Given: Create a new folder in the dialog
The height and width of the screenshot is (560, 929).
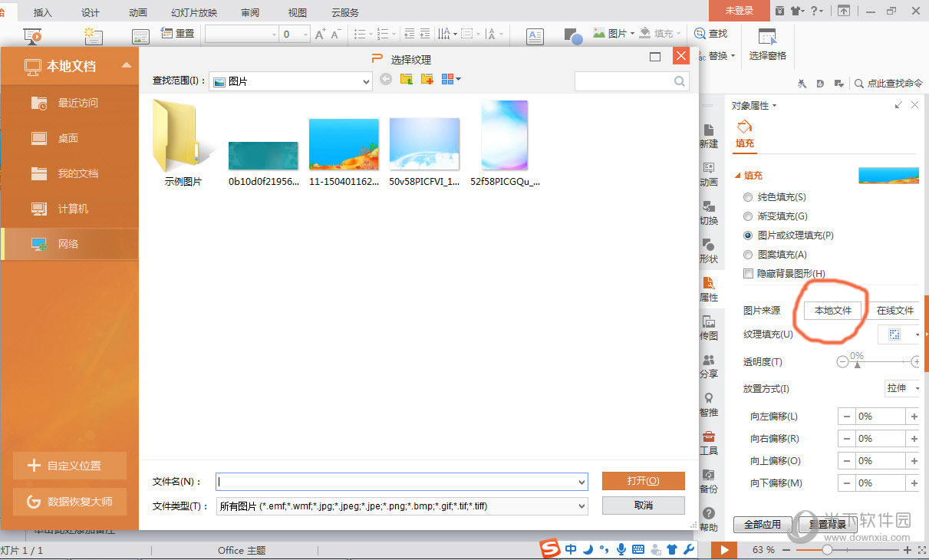Looking at the screenshot, I should pos(427,79).
